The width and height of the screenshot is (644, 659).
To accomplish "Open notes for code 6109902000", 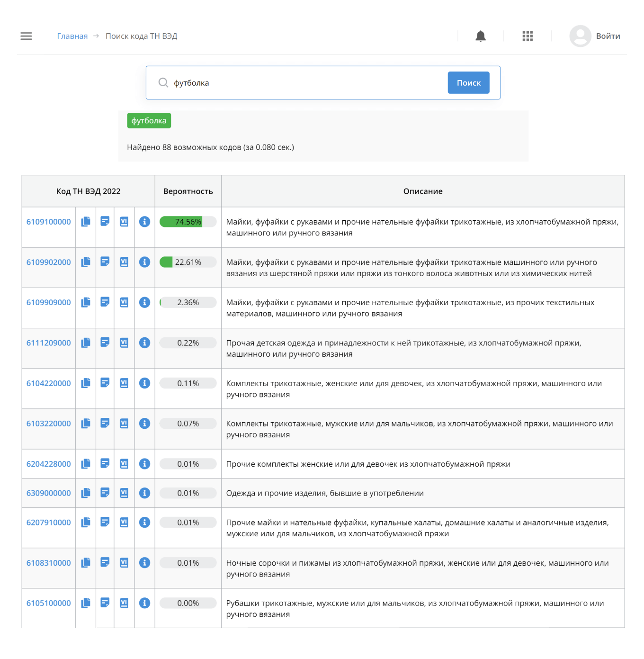I will 105,262.
